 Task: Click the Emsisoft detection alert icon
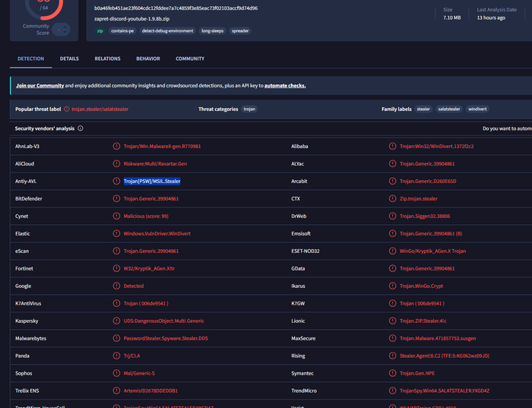393,233
